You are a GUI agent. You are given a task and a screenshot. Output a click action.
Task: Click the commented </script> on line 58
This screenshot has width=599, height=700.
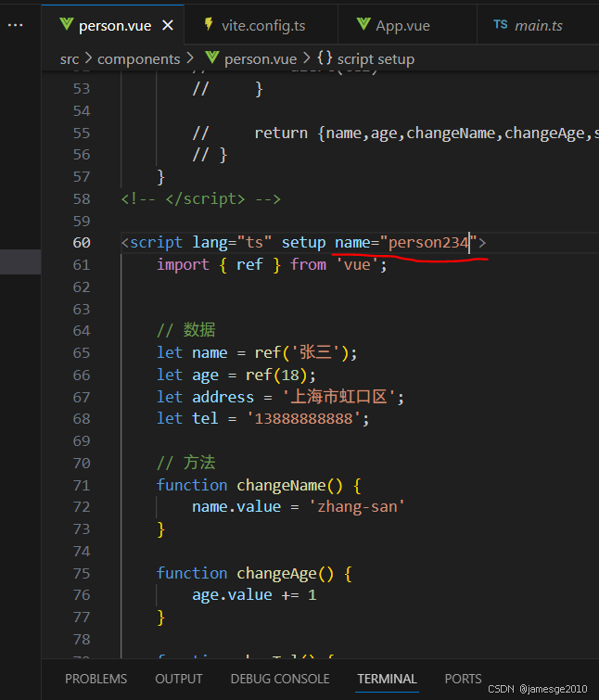(205, 199)
